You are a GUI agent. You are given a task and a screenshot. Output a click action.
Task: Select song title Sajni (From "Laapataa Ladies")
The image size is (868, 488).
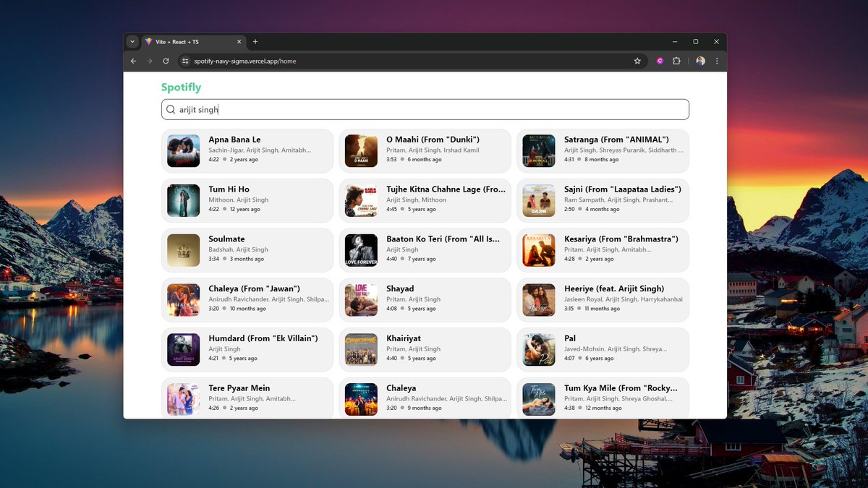[623, 189]
